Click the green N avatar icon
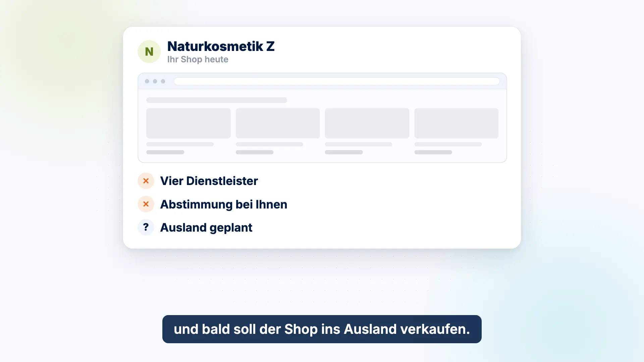 coord(149,52)
